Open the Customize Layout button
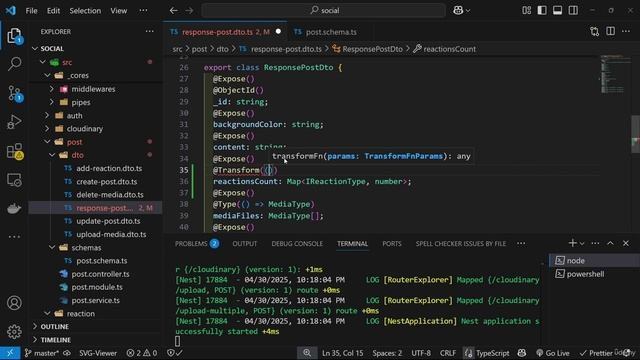 [527, 11]
